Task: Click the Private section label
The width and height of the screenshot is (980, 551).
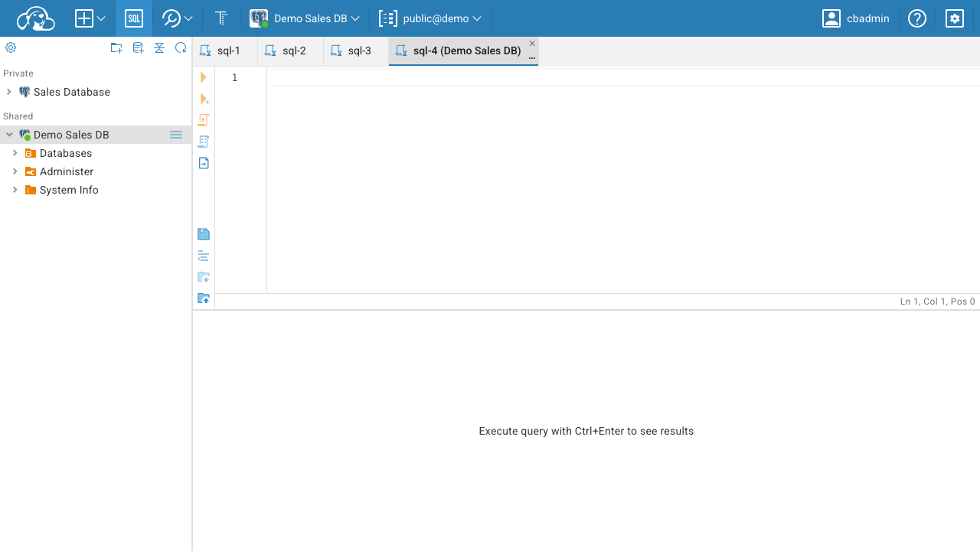Action: click(x=18, y=73)
